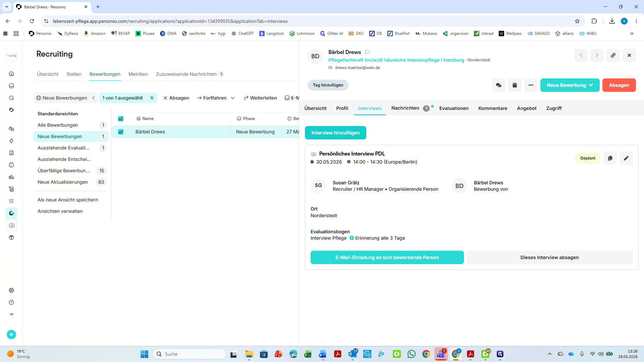Show more Chrome bookmarks chevron
The height and width of the screenshot is (362, 644).
[632, 34]
